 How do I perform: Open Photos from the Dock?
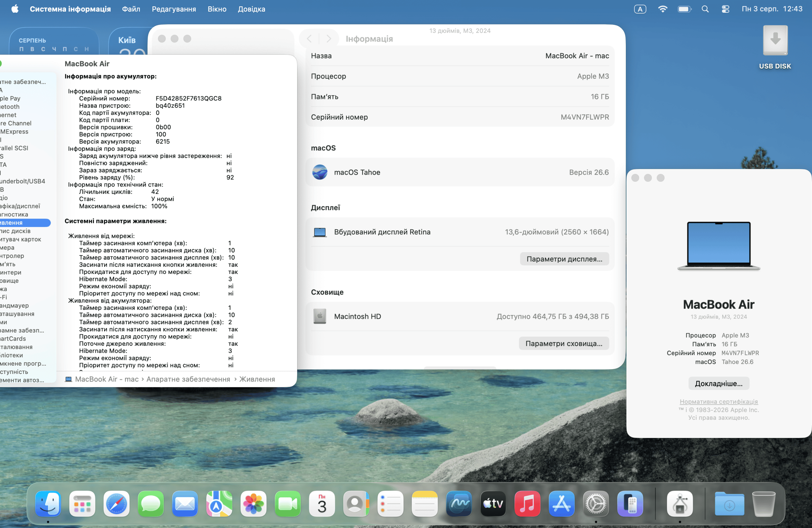pos(253,504)
